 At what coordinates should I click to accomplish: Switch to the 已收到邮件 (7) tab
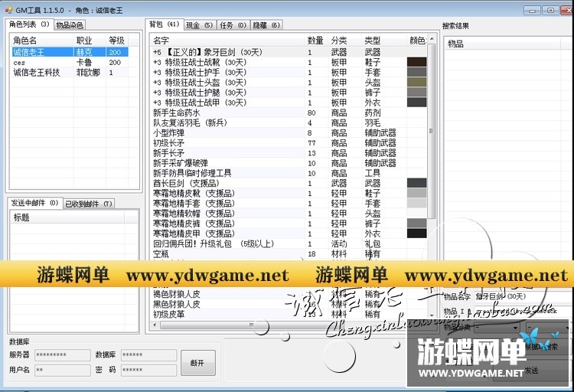[89, 204]
